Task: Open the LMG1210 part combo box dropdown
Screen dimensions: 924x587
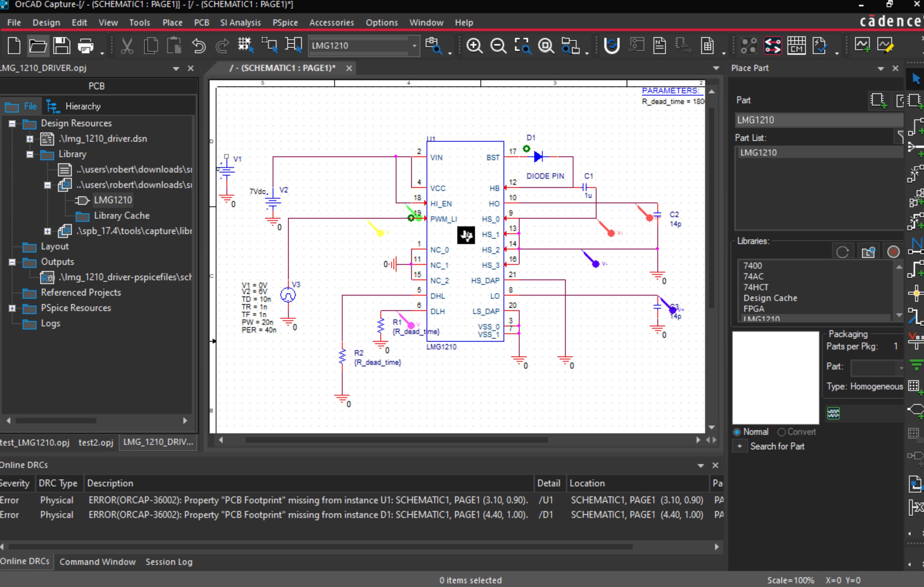Action: (x=414, y=46)
